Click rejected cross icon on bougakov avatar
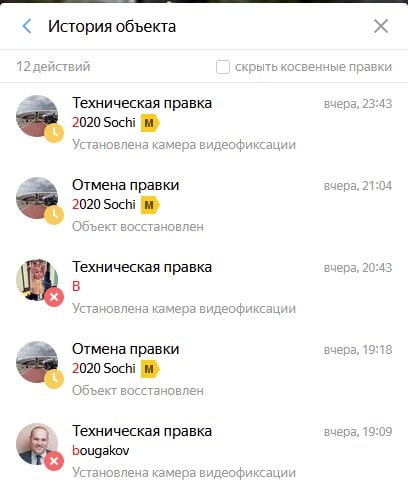 click(54, 461)
